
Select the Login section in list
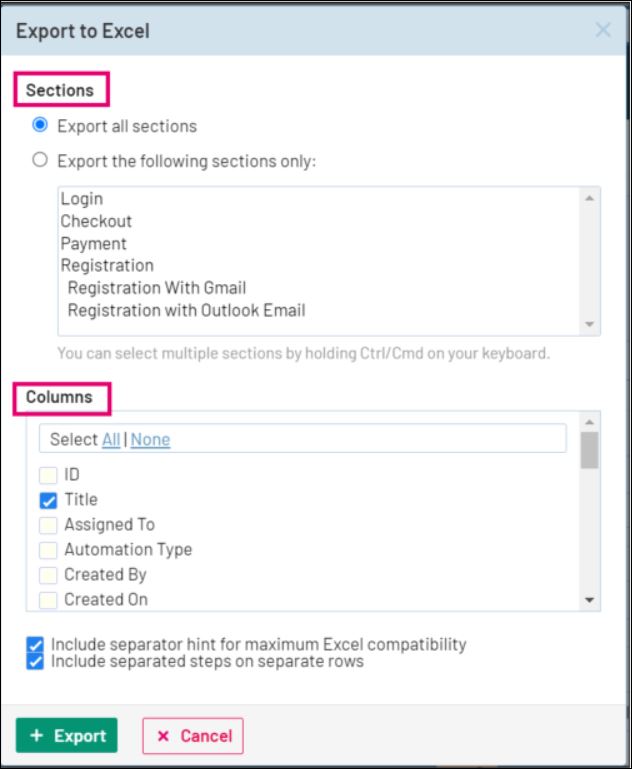[82, 200]
